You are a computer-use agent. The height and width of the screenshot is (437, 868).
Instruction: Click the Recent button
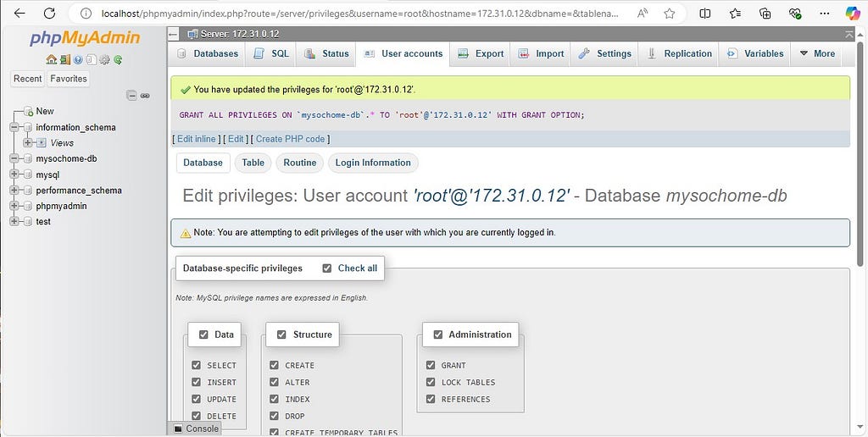coord(28,79)
